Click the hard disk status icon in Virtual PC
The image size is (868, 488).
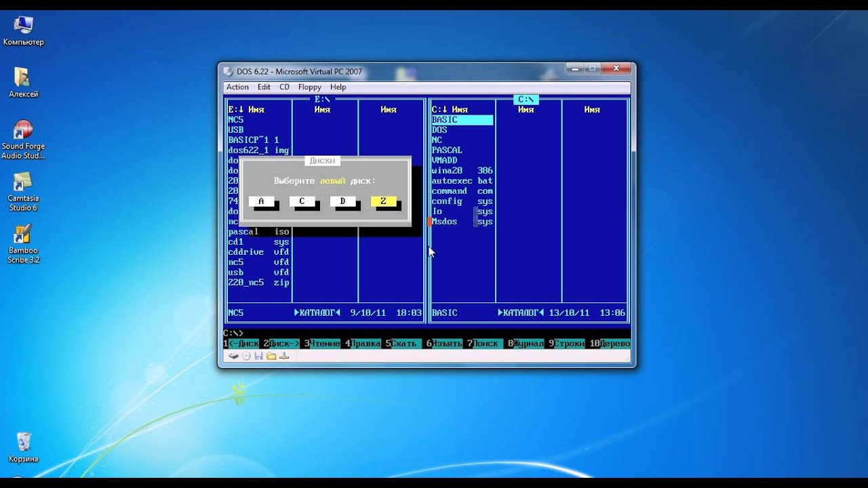[233, 356]
